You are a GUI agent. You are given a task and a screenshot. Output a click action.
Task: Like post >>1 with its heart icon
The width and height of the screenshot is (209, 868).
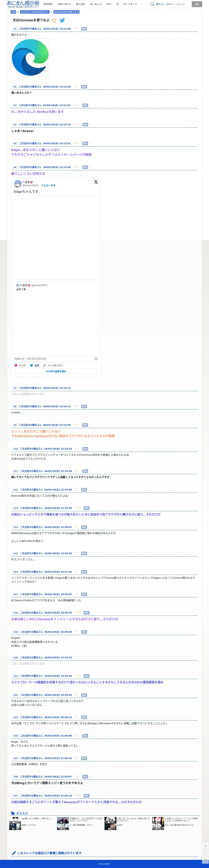point(75,29)
